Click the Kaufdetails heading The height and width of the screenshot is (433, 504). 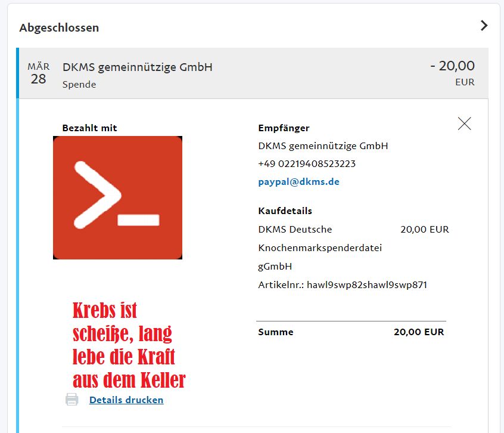click(285, 211)
